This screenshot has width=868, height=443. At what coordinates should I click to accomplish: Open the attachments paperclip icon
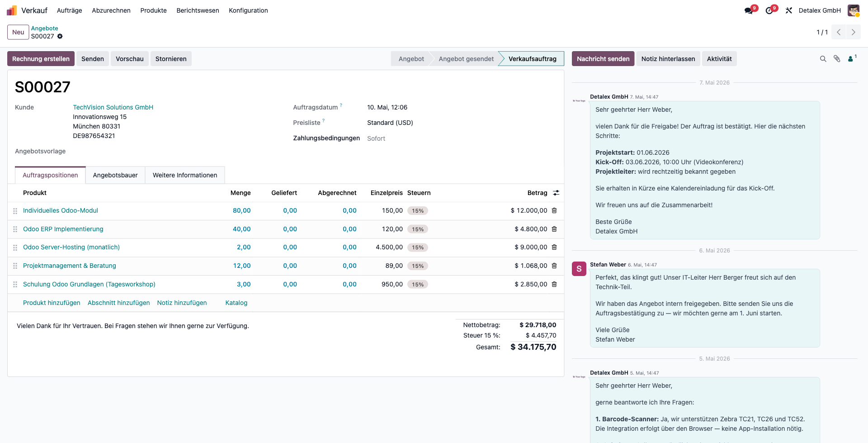[x=837, y=59]
